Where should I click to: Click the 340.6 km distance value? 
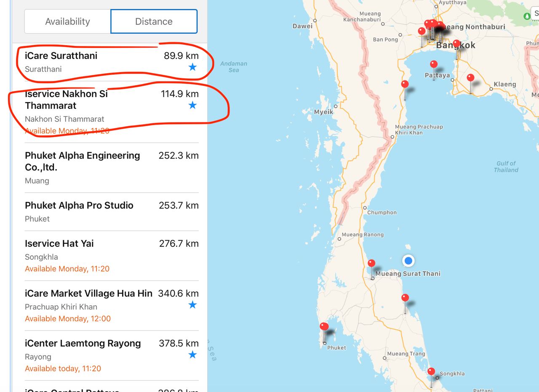(x=179, y=294)
